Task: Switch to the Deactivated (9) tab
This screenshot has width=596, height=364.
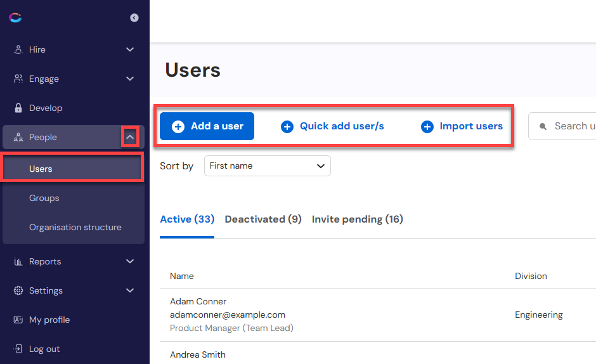Action: (263, 219)
